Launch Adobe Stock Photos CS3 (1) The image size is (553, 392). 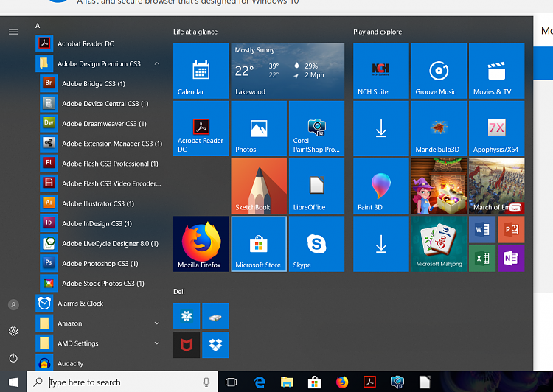(101, 284)
